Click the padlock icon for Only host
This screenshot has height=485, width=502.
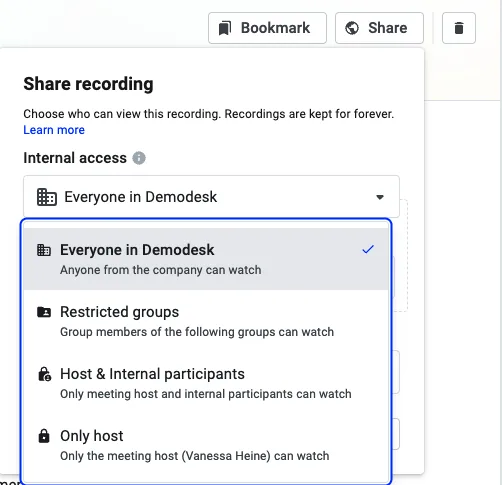click(x=44, y=436)
